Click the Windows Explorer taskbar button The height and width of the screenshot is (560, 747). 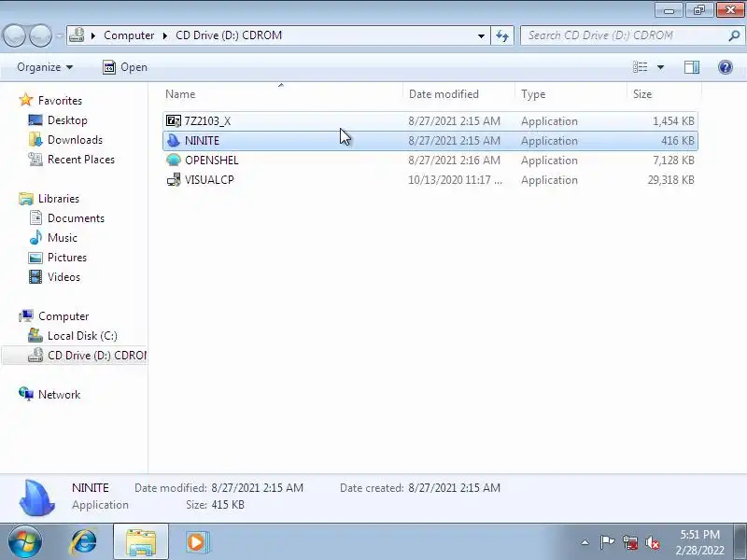[141, 542]
